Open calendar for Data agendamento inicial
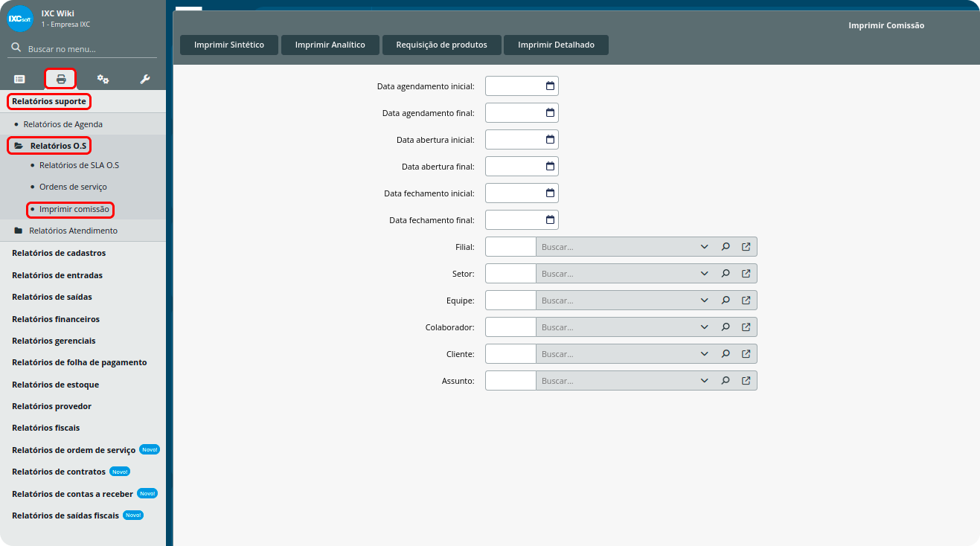This screenshot has height=546, width=980. tap(550, 86)
